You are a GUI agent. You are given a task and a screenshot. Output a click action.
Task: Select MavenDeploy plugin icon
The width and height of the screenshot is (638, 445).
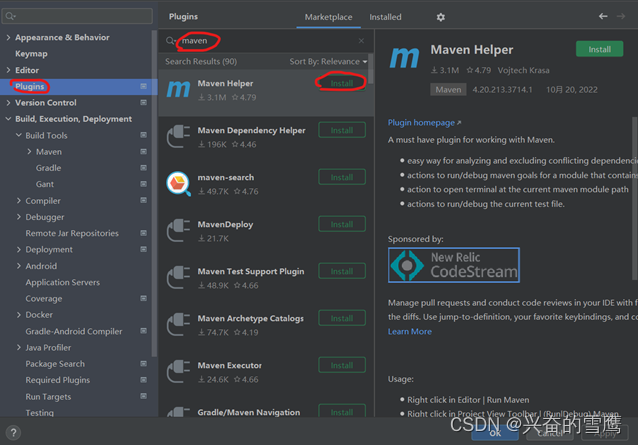coord(178,230)
